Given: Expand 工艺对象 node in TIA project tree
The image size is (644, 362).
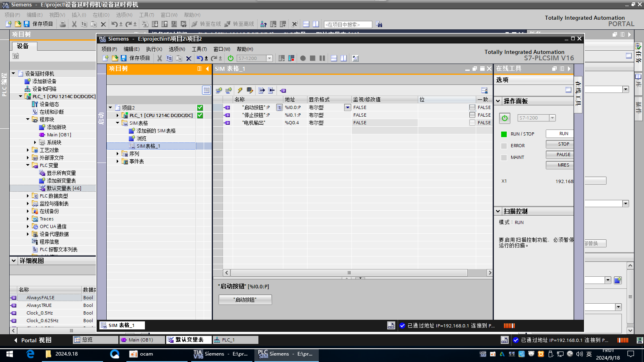Looking at the screenshot, I should click(28, 150).
